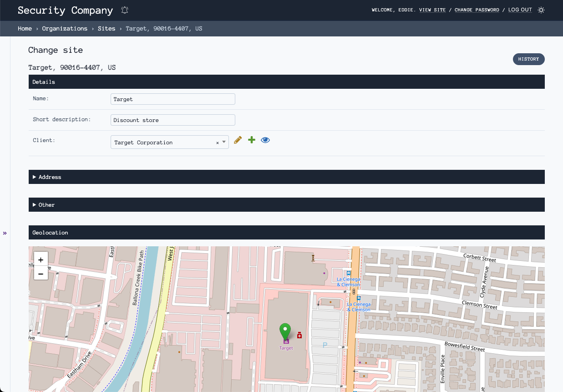Open the Client dropdown list
Viewport: 563px width, 392px height.
pyautogui.click(x=224, y=142)
